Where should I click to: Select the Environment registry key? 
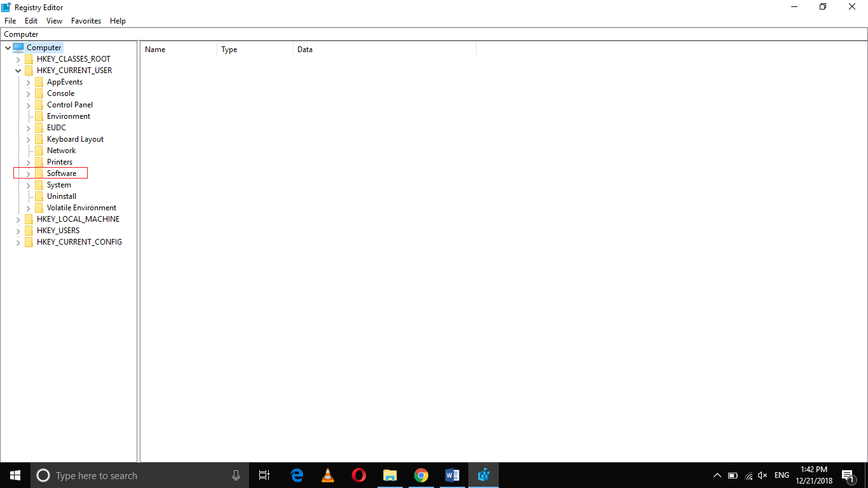click(68, 116)
